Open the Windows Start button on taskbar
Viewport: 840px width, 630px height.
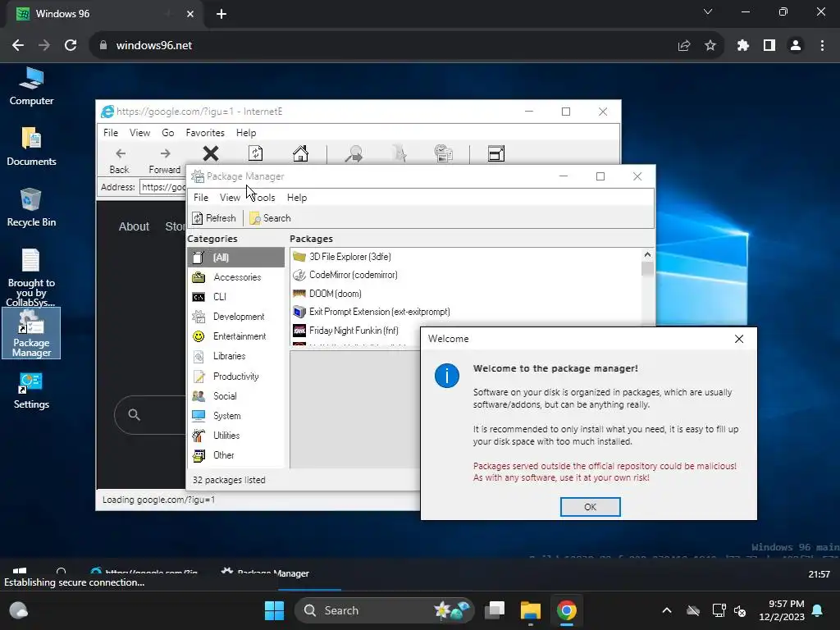[x=274, y=610]
